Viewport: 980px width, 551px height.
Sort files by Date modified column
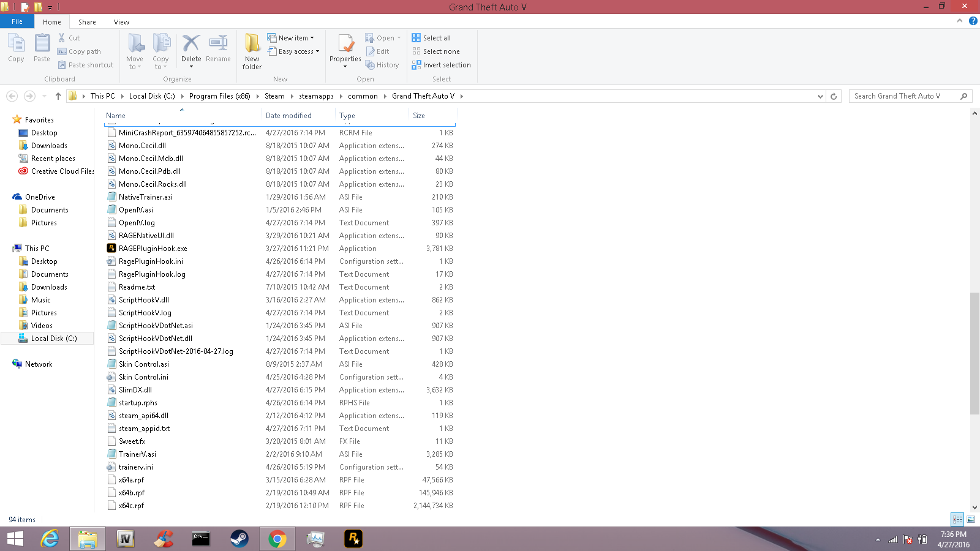(299, 116)
